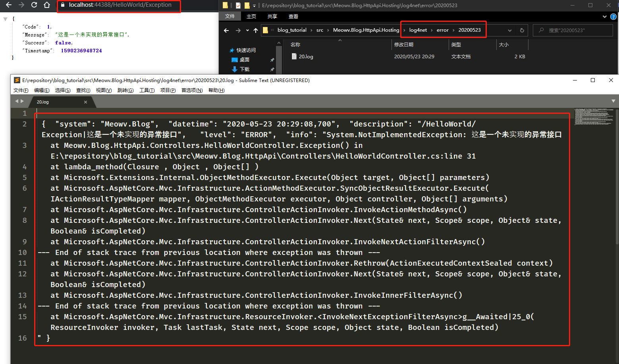Click New Folder quick access icon in Explorer
The height and width of the screenshot is (364, 619).
[247, 6]
